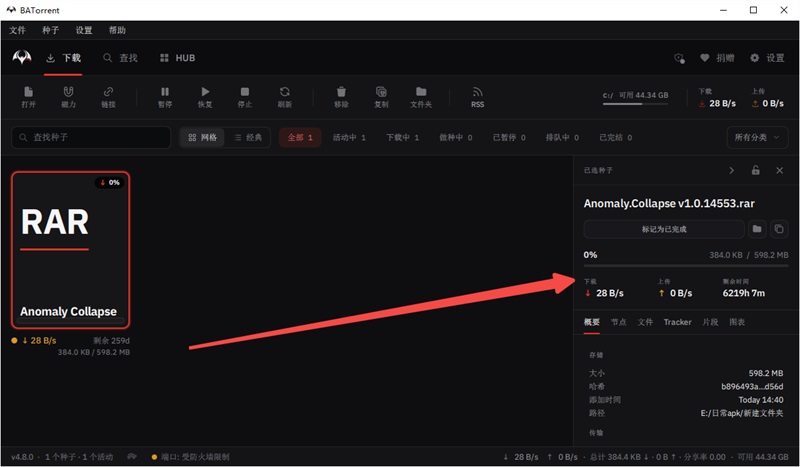Click the header download speed 28 B/s
The image size is (800, 467).
(717, 103)
